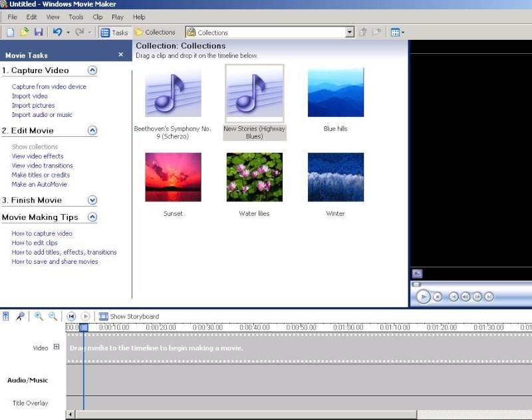Click Import audio or music link

pyautogui.click(x=42, y=114)
